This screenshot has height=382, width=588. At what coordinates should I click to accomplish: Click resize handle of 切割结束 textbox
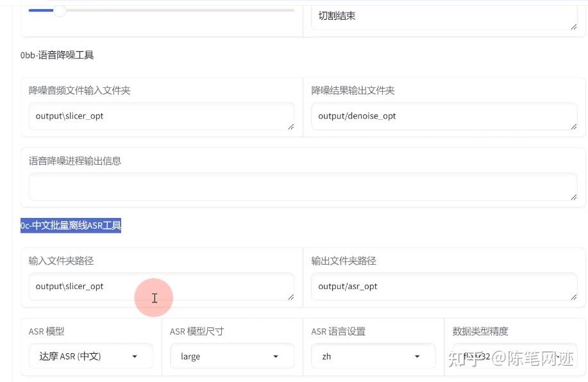click(573, 26)
